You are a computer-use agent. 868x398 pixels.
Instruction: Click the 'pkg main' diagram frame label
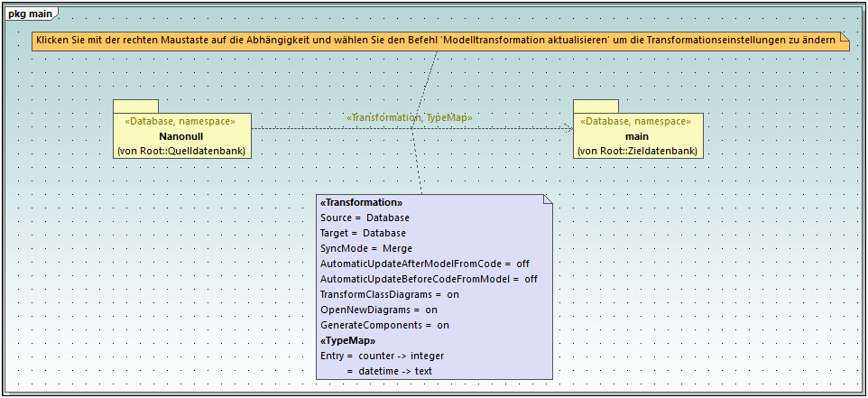29,13
